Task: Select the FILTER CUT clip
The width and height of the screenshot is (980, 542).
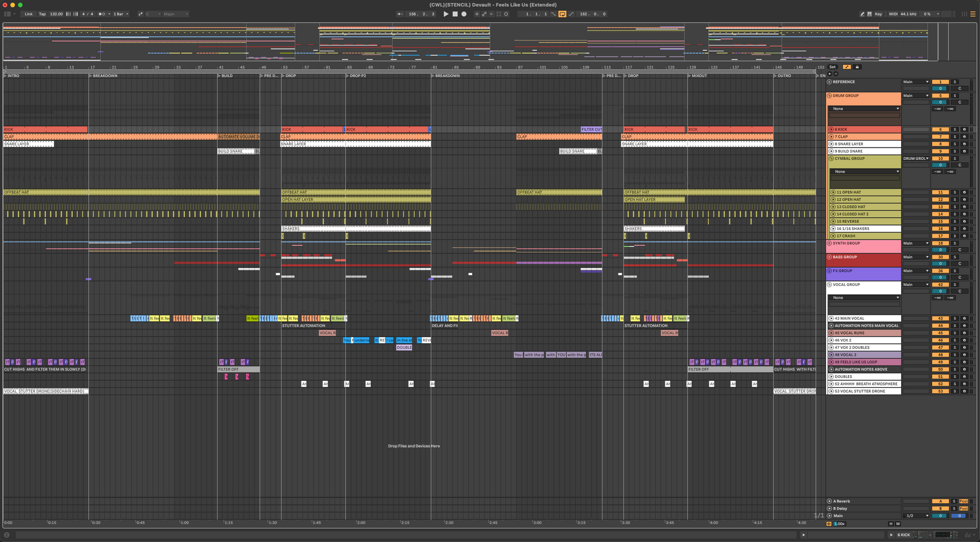Action: (x=591, y=130)
